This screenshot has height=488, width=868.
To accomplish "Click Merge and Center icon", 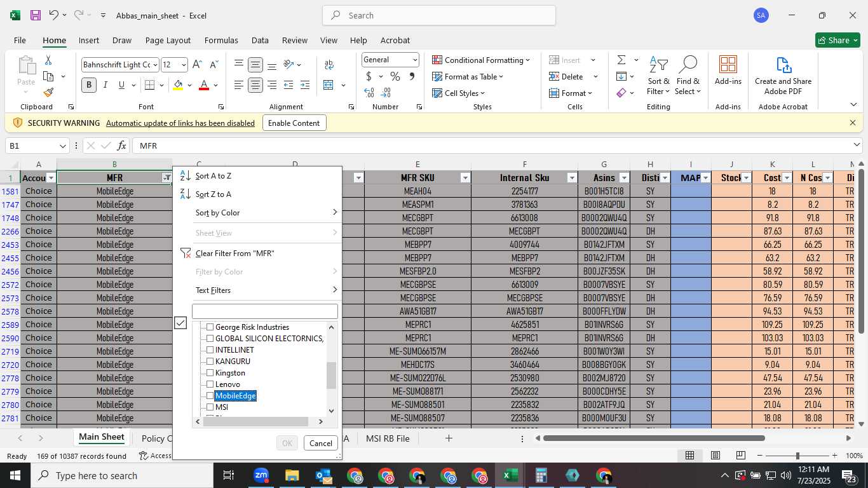I will click(x=329, y=85).
